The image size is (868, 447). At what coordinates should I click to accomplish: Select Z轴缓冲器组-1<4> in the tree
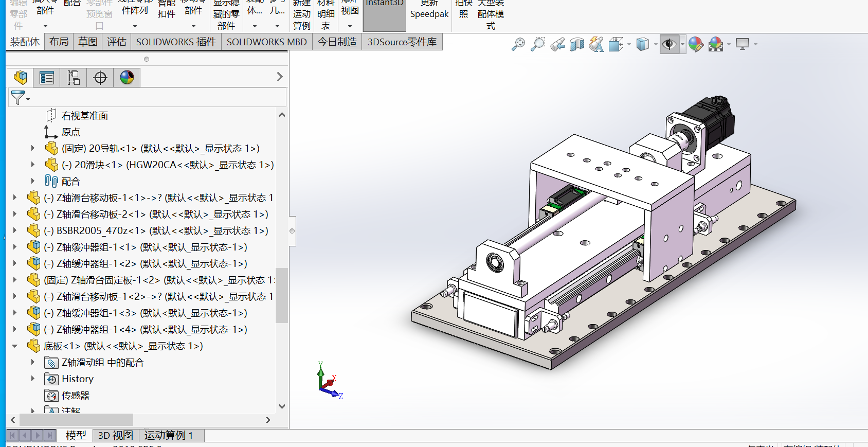(146, 330)
